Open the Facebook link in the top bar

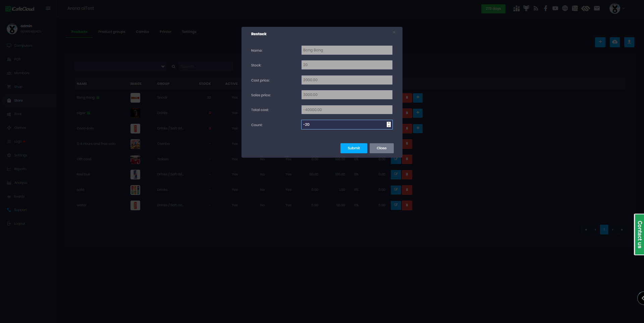(x=545, y=8)
